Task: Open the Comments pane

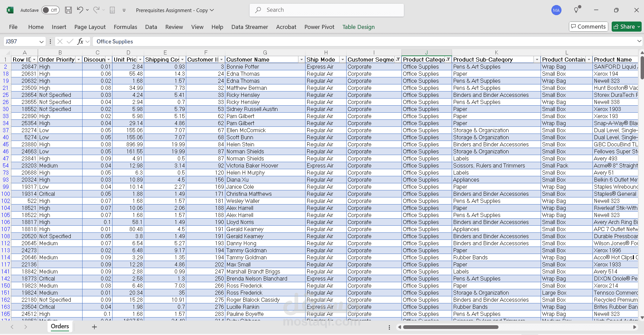Action: pyautogui.click(x=588, y=27)
